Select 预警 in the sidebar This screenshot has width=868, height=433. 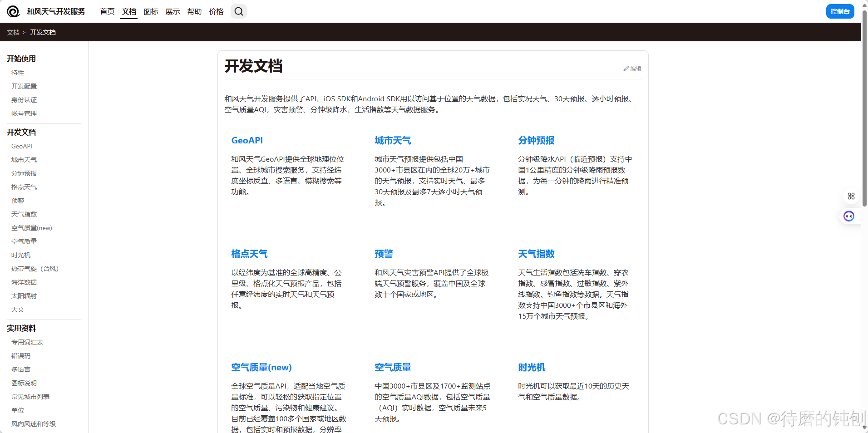pos(18,201)
